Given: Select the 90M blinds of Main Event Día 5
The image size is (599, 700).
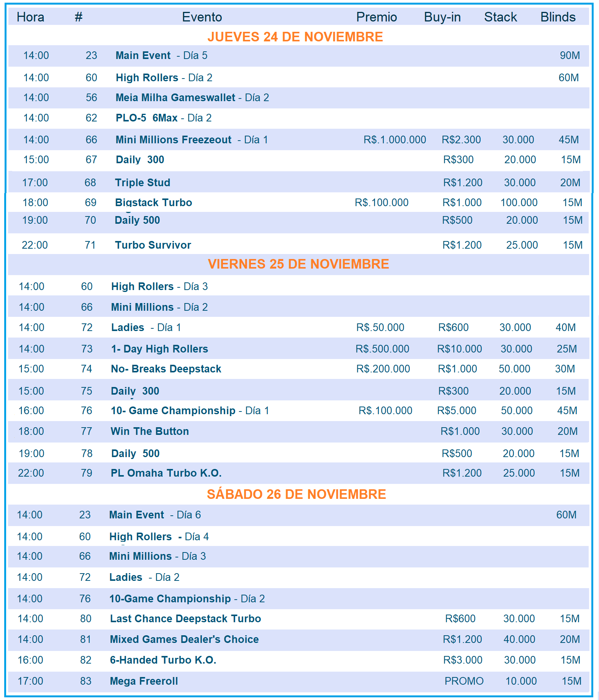Looking at the screenshot, I should 570,56.
